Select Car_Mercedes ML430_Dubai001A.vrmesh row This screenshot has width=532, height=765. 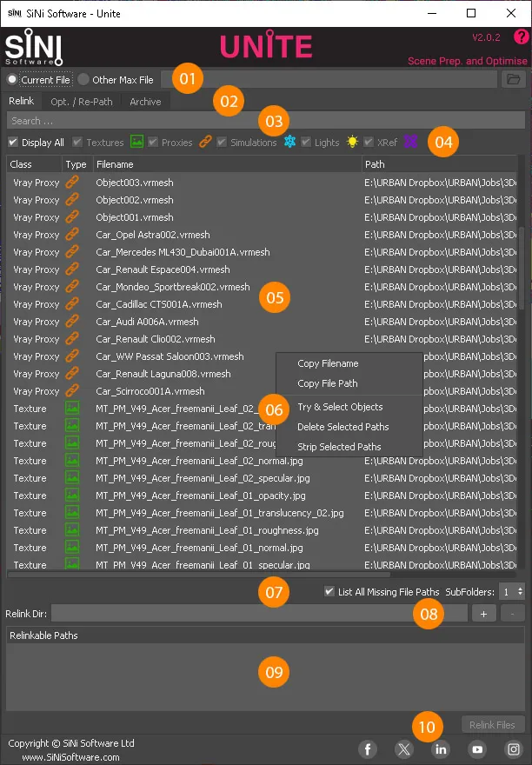[262, 252]
